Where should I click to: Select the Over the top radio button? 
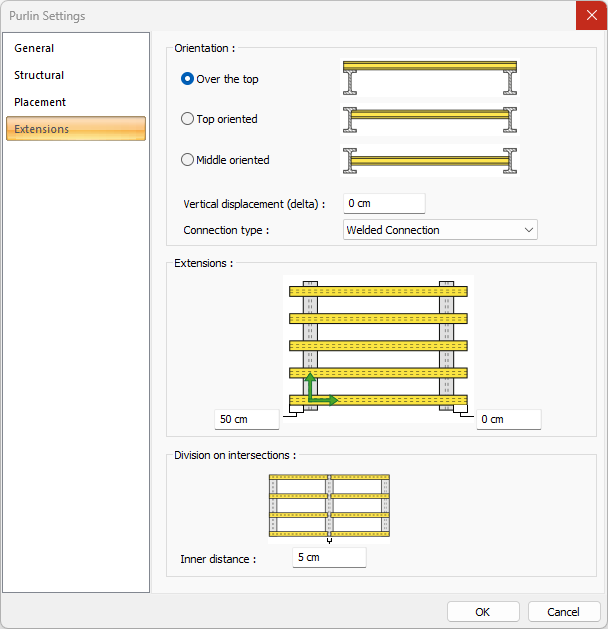188,79
